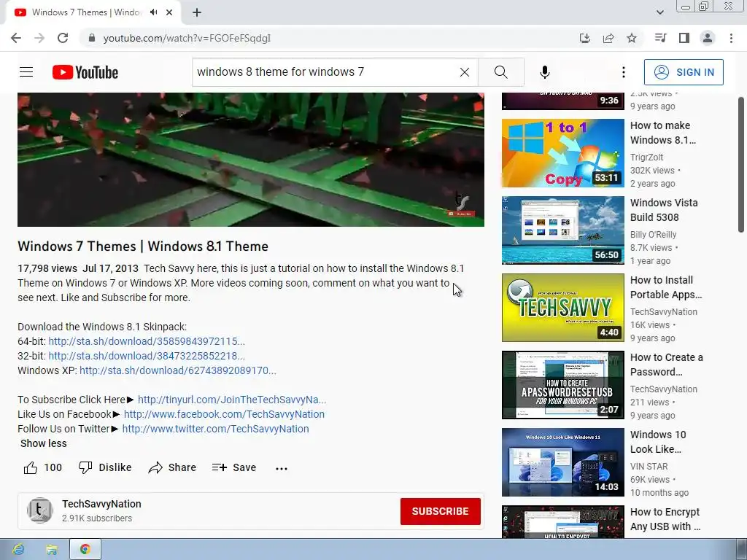Open Windows 10 Look Like title
This screenshot has height=560, width=747.
pos(658,442)
